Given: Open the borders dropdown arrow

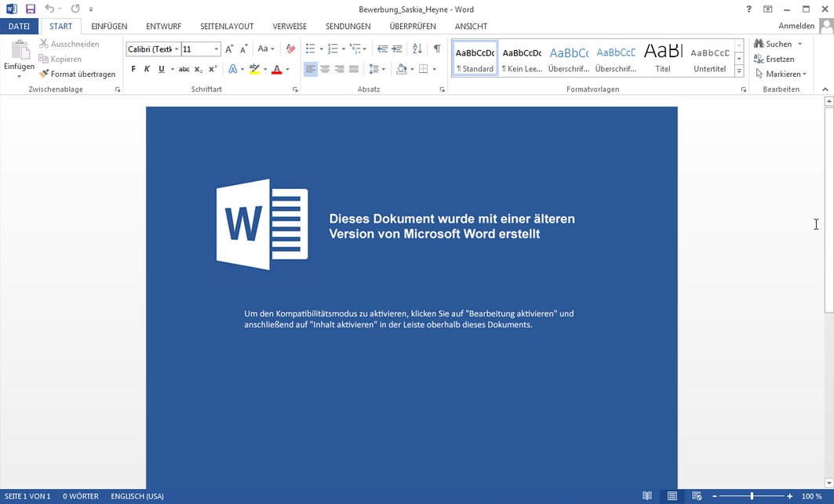Looking at the screenshot, I should [x=435, y=69].
